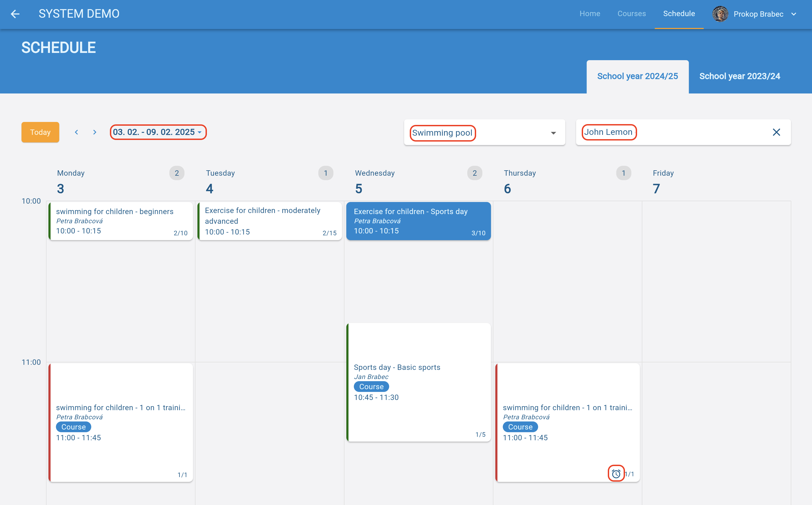Viewport: 812px width, 505px height.
Task: Open the date range picker 03. 02. - 09. 02. 2025
Action: pyautogui.click(x=158, y=132)
